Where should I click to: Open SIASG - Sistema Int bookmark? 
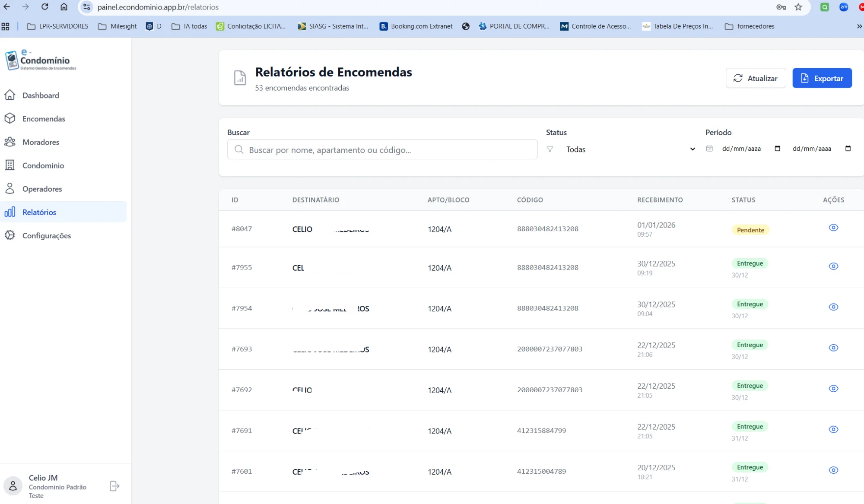[x=333, y=26]
